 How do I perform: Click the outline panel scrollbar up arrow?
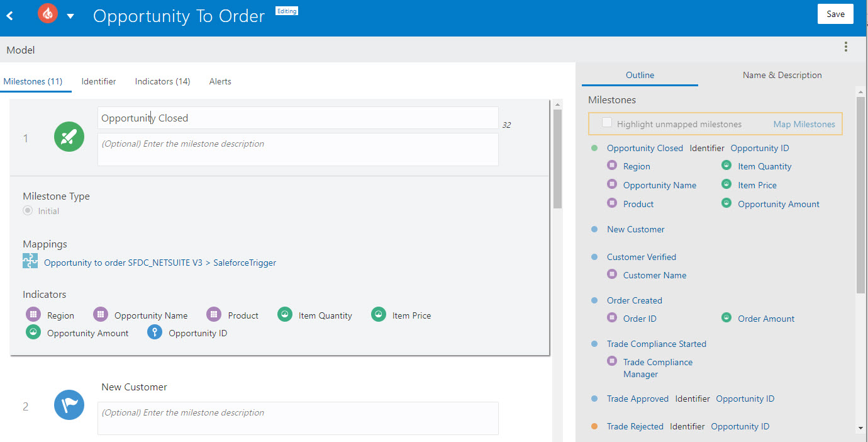click(860, 92)
